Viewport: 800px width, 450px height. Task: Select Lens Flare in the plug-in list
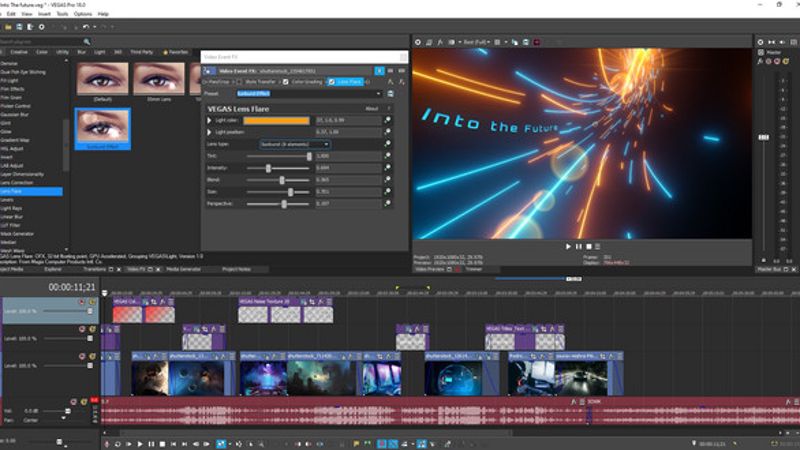[31, 191]
